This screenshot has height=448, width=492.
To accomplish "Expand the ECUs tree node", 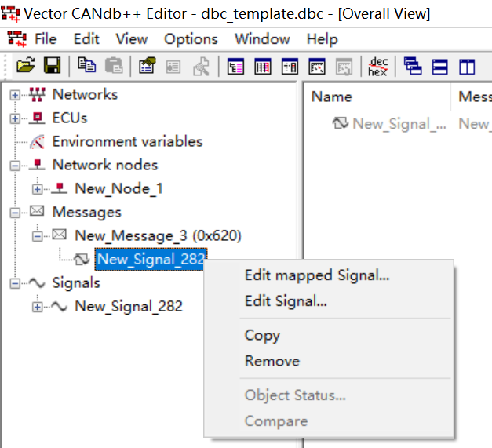I will 15,118.
